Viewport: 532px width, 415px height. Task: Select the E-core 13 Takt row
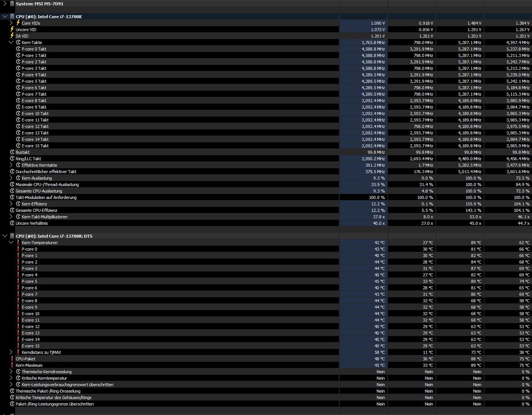(266, 133)
